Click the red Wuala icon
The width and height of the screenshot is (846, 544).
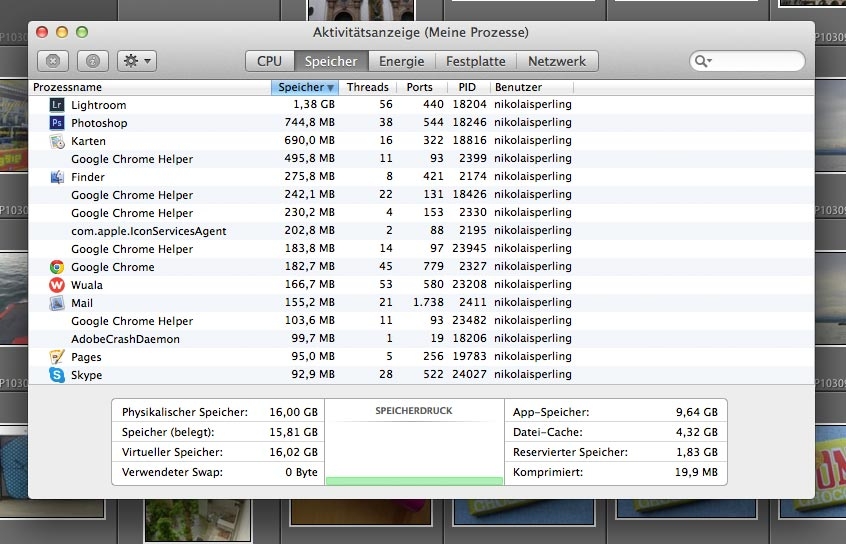click(x=57, y=284)
